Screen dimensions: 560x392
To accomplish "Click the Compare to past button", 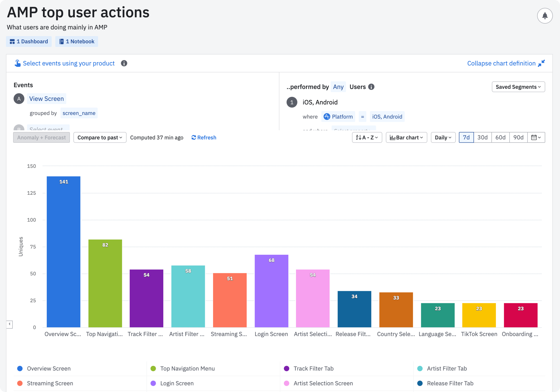I will click(x=100, y=138).
